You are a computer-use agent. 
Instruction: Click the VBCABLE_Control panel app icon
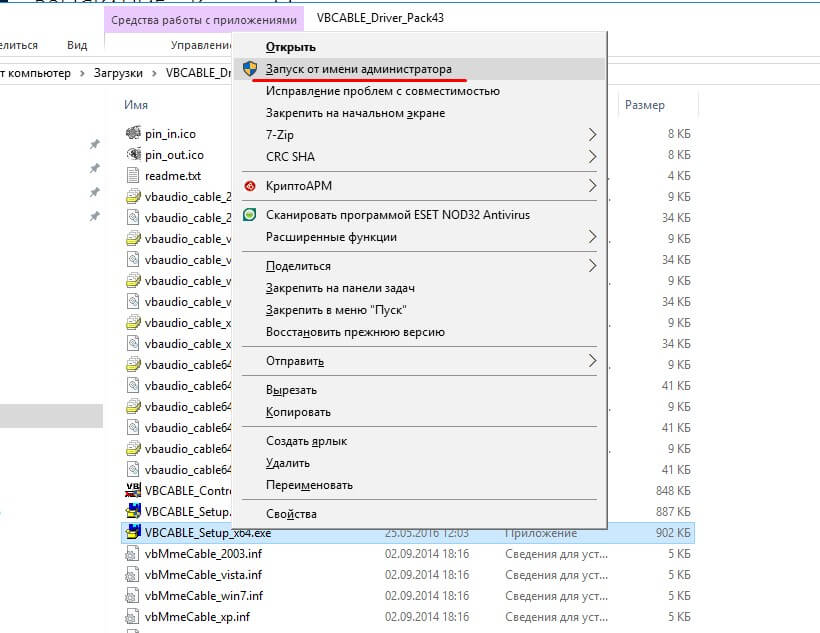pyautogui.click(x=133, y=490)
